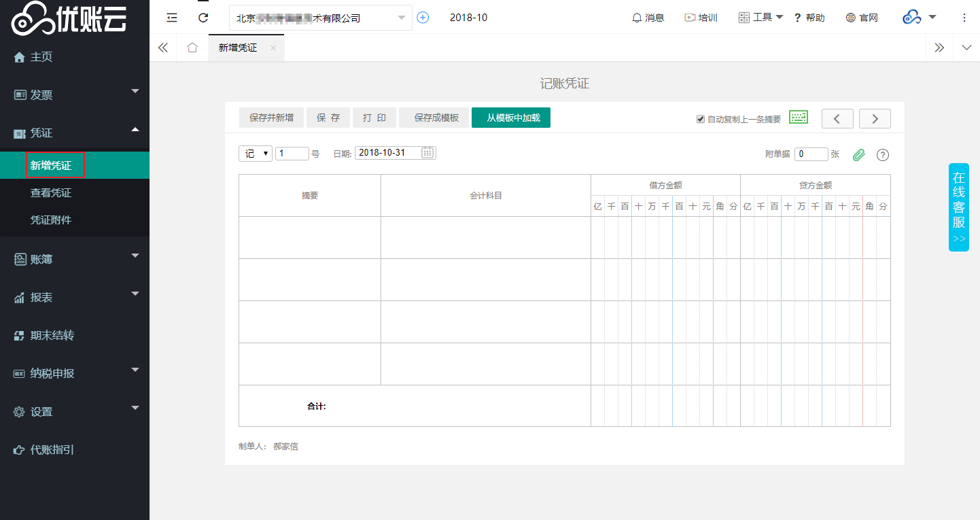The height and width of the screenshot is (520, 980).
Task: Go to next voucher arrow
Action: pyautogui.click(x=875, y=118)
